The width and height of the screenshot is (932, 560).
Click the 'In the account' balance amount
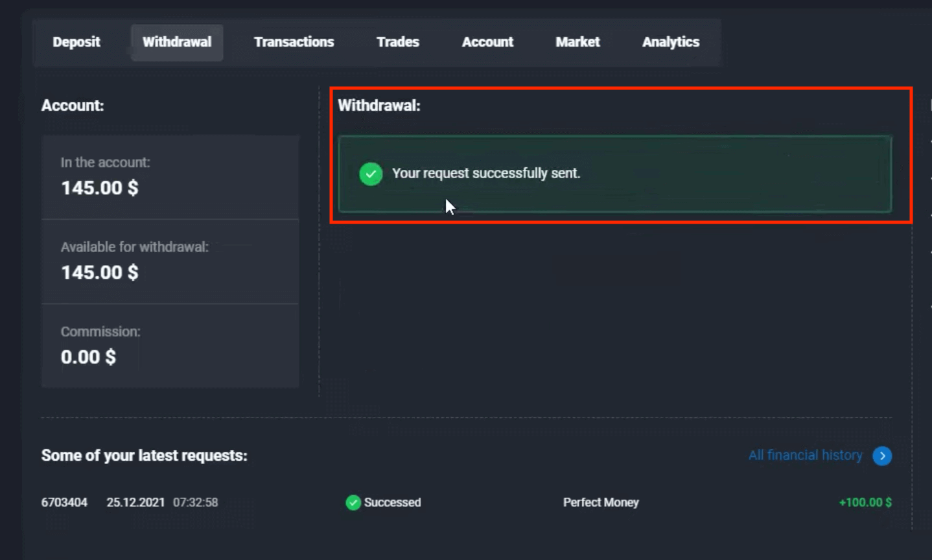click(100, 188)
